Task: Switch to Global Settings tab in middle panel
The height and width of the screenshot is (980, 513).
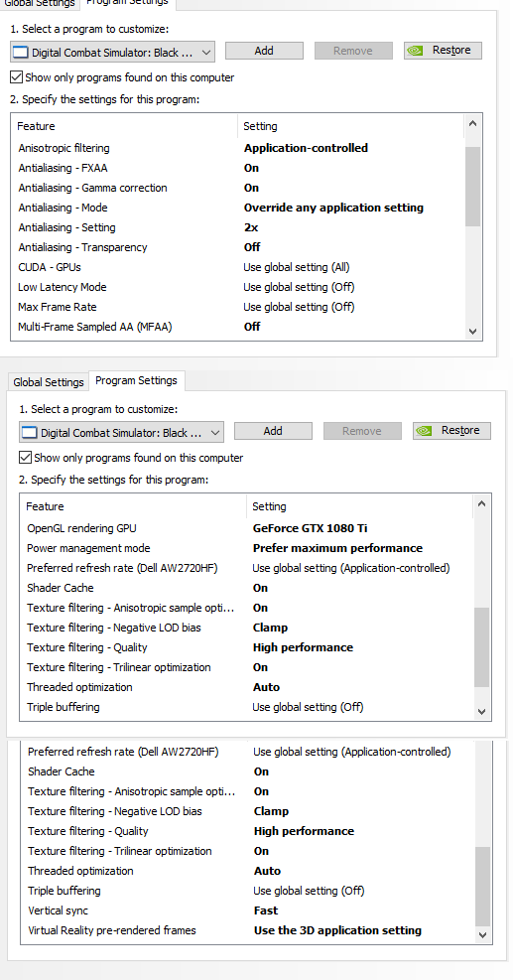Action: 49,382
